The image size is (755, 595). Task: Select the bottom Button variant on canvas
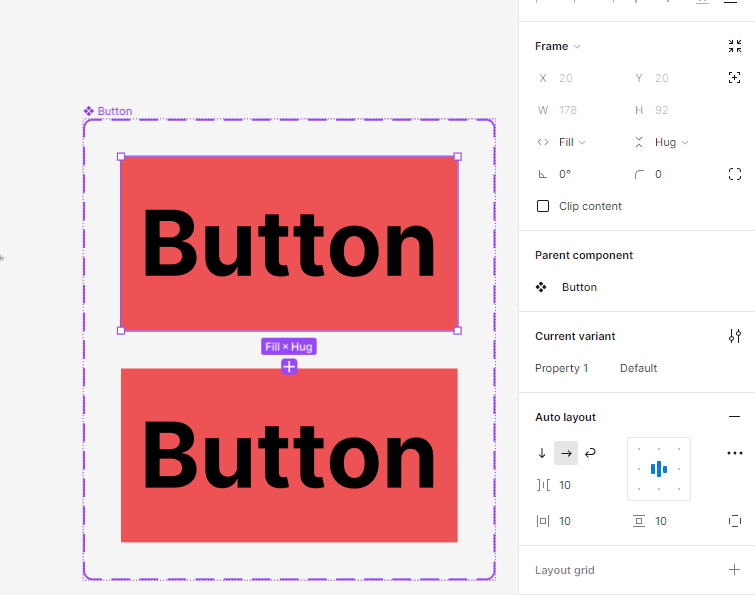point(289,455)
